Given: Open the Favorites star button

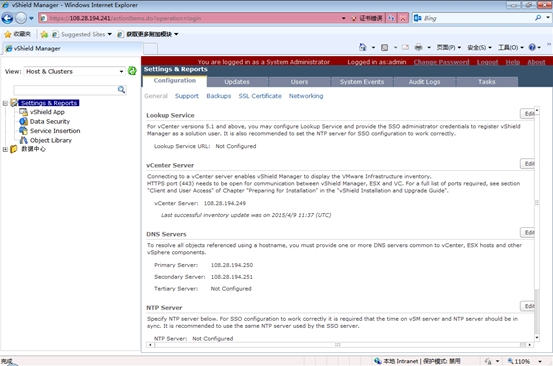Looking at the screenshot, I should click(x=17, y=34).
